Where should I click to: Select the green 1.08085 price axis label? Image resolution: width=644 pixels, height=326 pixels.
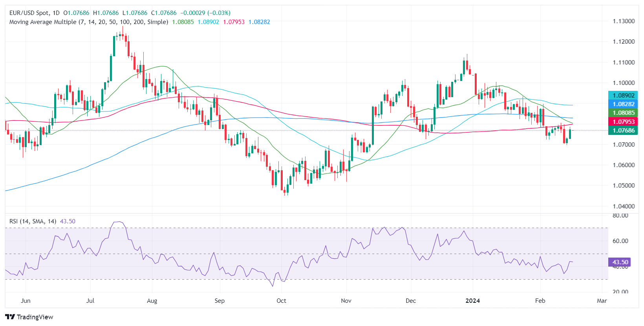point(623,113)
